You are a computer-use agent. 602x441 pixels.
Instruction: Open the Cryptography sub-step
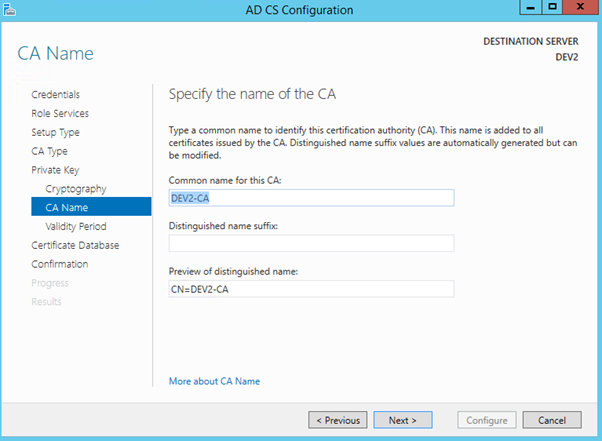[75, 189]
